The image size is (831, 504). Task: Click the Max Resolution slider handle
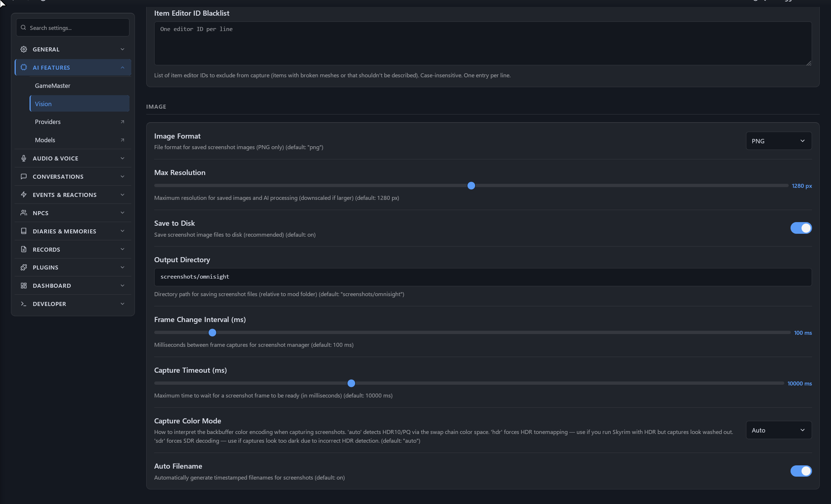tap(471, 186)
